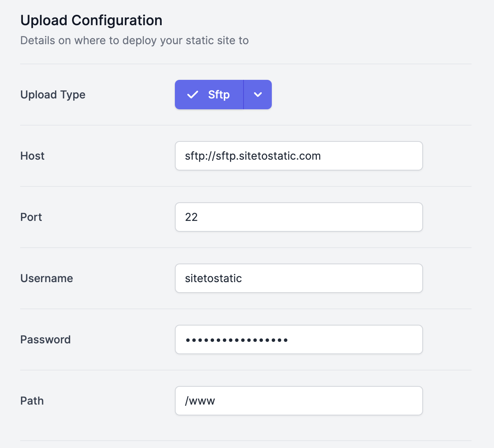This screenshot has width=494, height=448.
Task: Focus the Host input field
Action: (x=299, y=156)
